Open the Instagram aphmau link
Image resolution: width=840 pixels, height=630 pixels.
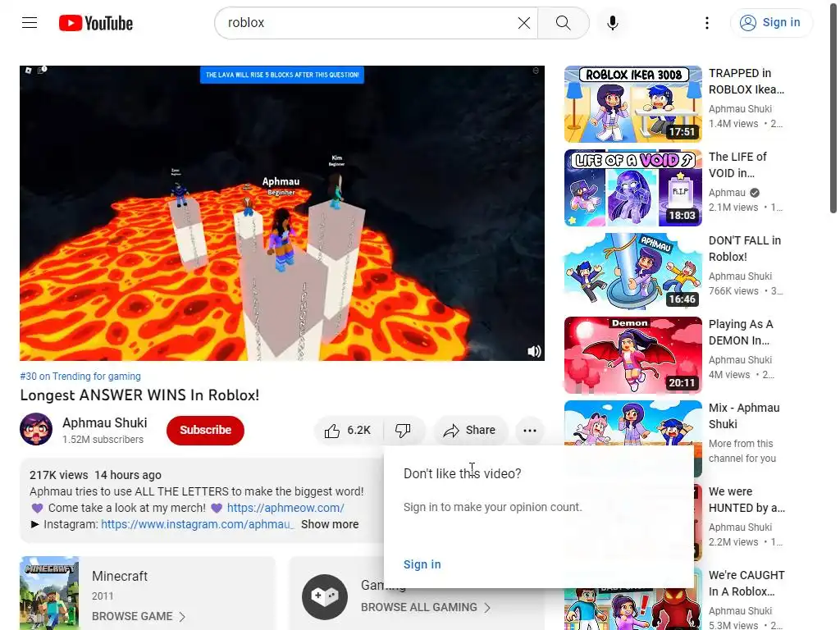point(198,524)
